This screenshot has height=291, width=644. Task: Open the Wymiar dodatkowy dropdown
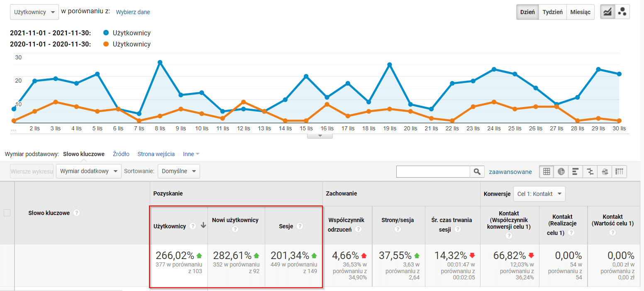88,171
